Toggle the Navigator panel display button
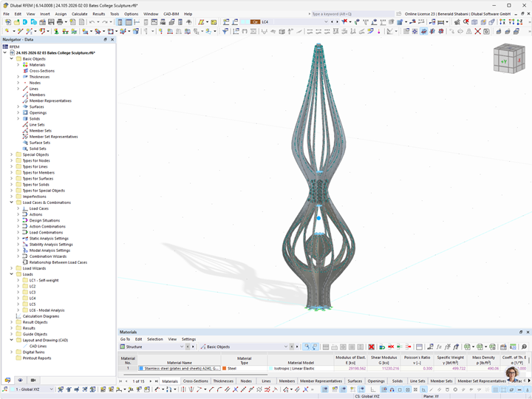532x399 pixels. [x=120, y=22]
